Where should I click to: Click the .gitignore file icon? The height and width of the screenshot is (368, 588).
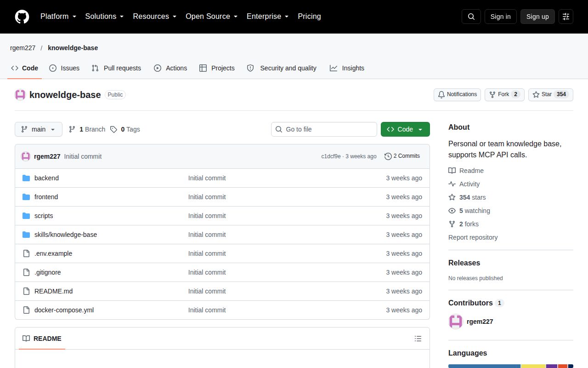tap(26, 272)
